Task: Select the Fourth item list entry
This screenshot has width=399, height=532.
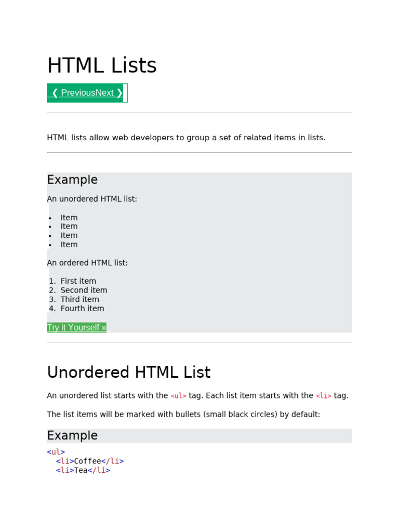Action: pos(82,309)
